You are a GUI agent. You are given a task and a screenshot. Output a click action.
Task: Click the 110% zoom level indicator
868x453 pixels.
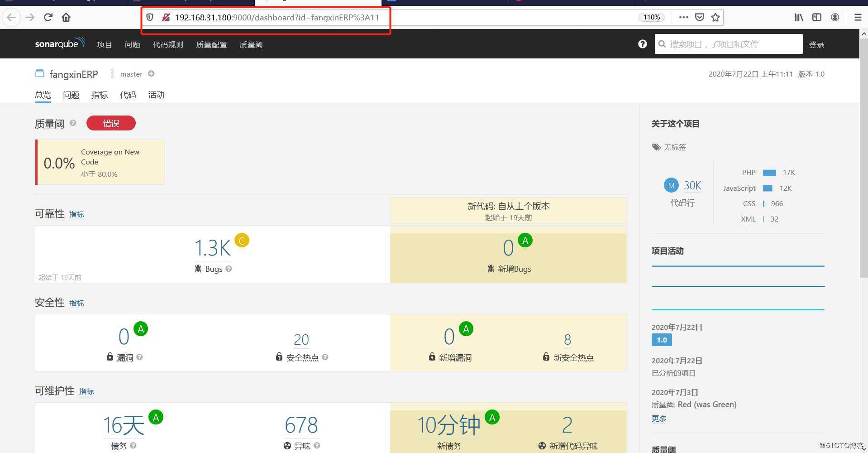(x=652, y=17)
